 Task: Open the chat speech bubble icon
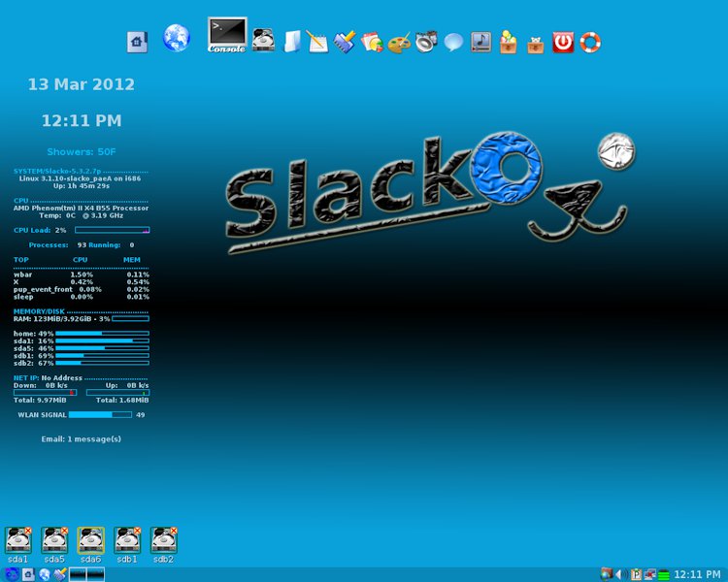[453, 43]
